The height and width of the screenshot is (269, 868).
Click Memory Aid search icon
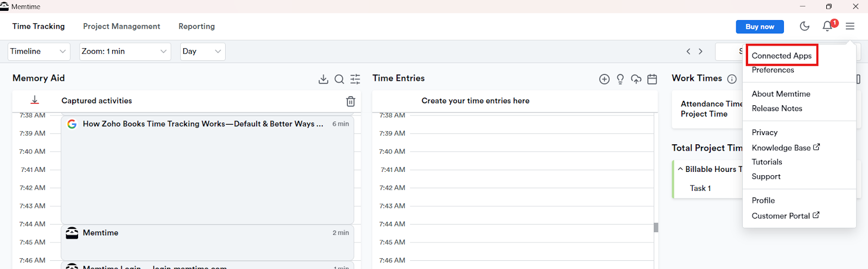click(x=339, y=79)
